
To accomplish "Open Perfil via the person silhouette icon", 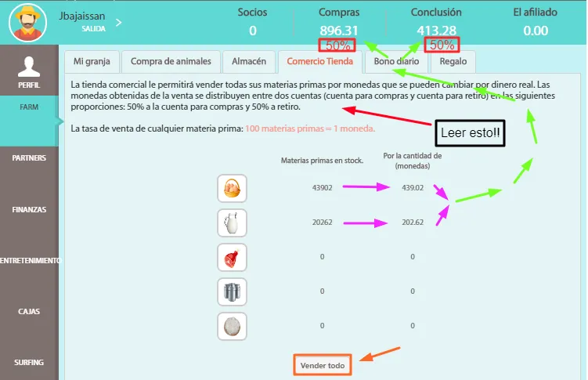I will pyautogui.click(x=29, y=67).
